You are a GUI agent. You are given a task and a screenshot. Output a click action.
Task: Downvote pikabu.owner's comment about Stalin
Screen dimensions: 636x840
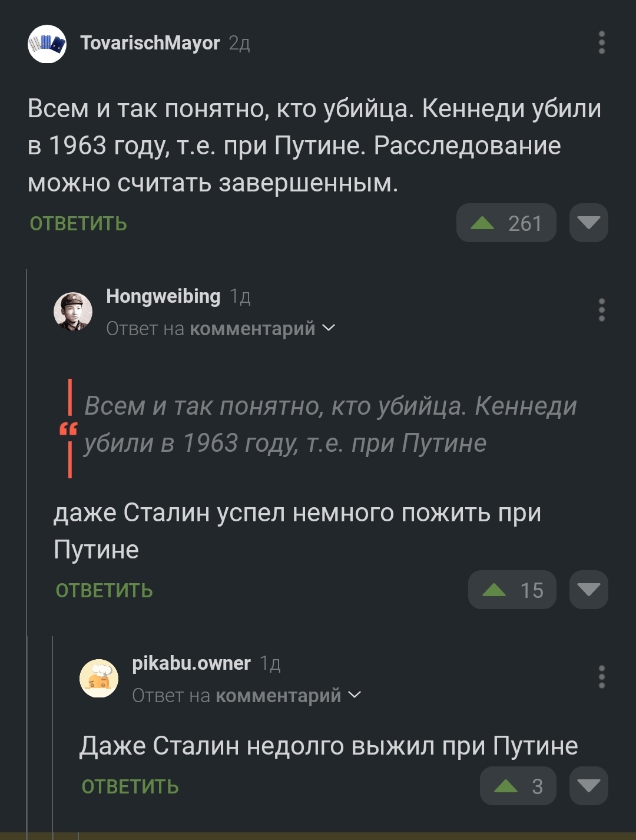588,786
